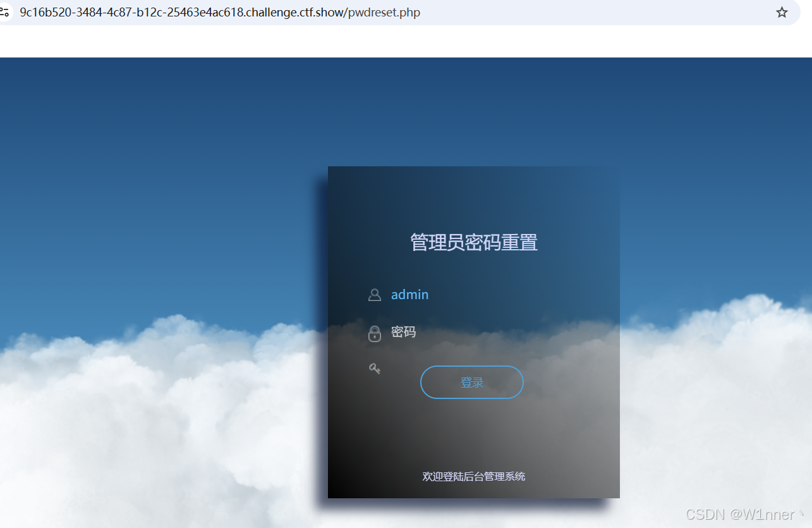
Task: Select the URL text in the address bar
Action: pyautogui.click(x=220, y=13)
